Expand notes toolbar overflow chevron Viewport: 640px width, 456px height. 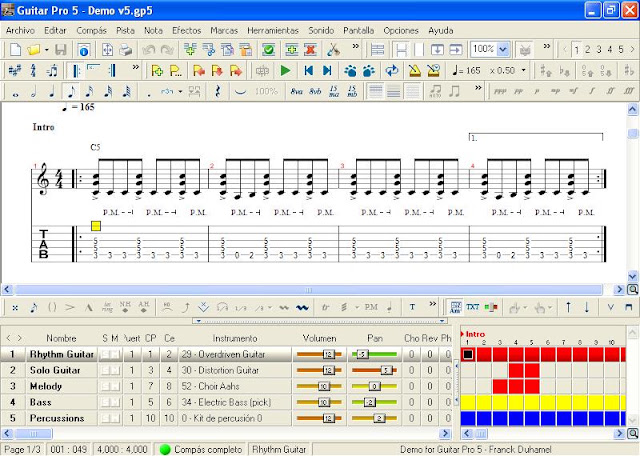pyautogui.click(x=478, y=87)
